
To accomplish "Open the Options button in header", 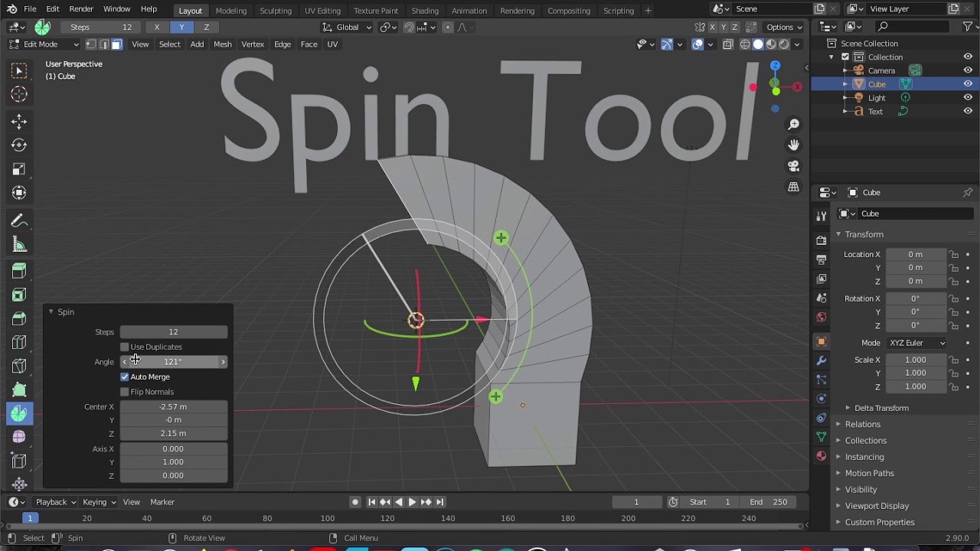I will 784,27.
